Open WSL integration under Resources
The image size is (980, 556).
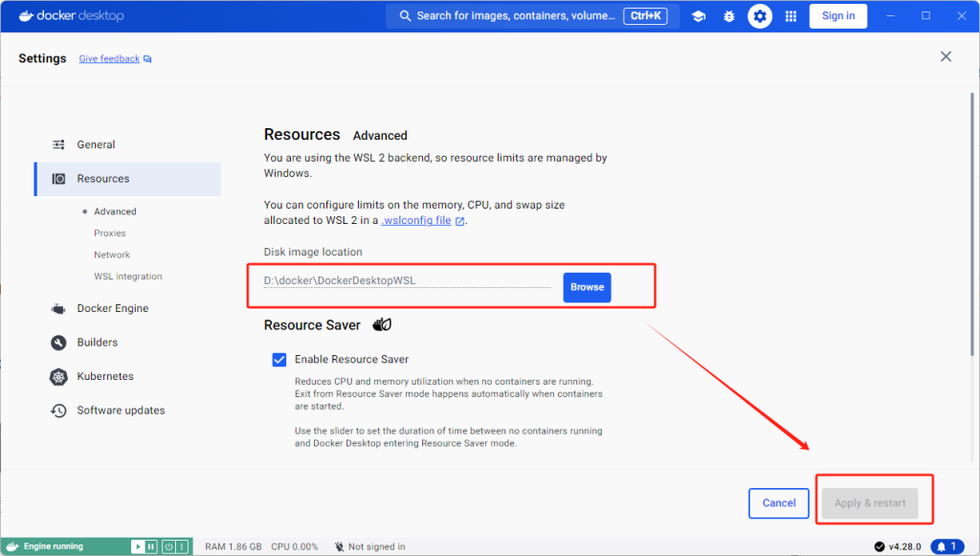tap(128, 277)
